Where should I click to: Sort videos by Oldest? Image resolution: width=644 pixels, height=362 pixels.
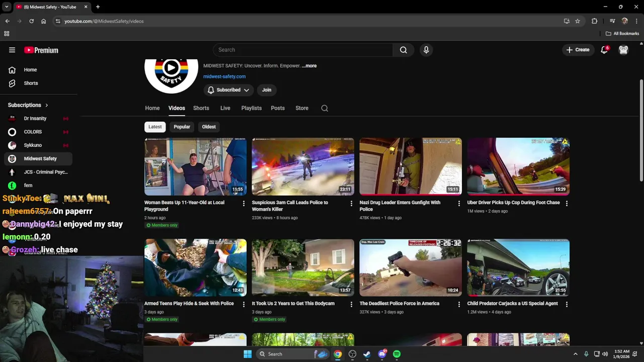click(x=209, y=127)
